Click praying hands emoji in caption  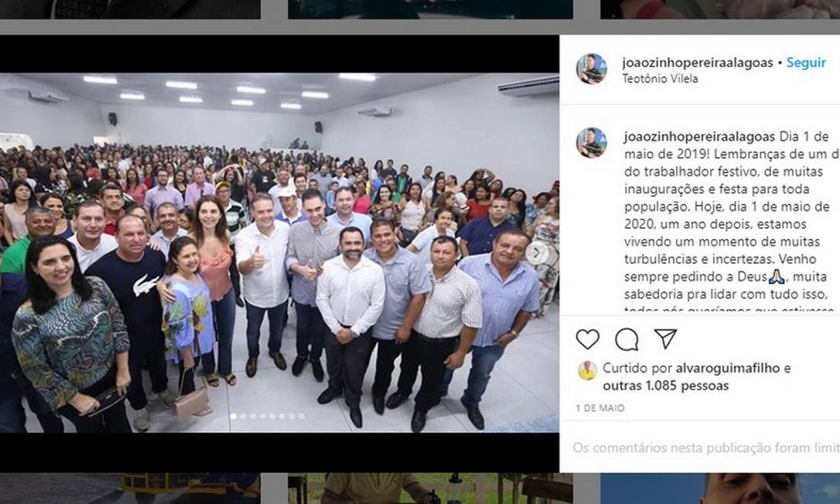[777, 277]
